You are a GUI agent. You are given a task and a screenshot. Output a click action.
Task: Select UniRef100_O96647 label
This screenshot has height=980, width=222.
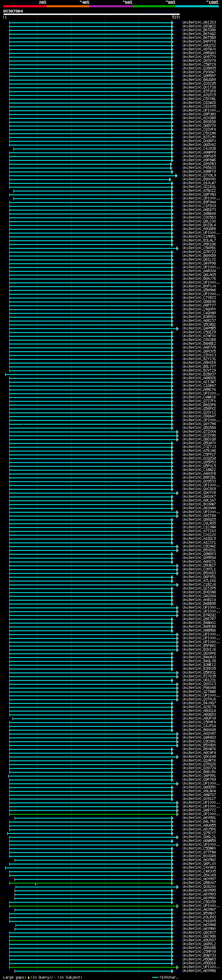coord(199,416)
